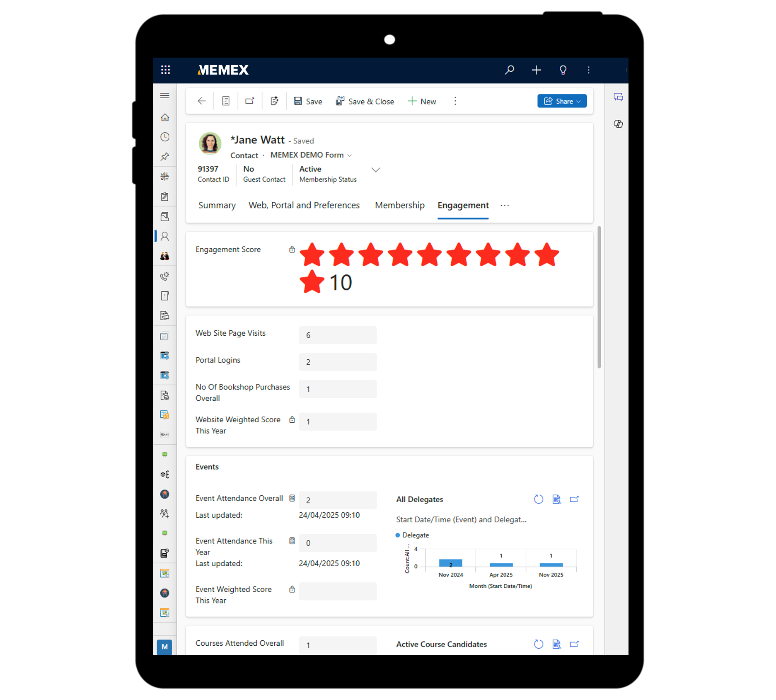Click the check-assign document toolbar icon
This screenshot has height=700, width=776.
[x=274, y=101]
